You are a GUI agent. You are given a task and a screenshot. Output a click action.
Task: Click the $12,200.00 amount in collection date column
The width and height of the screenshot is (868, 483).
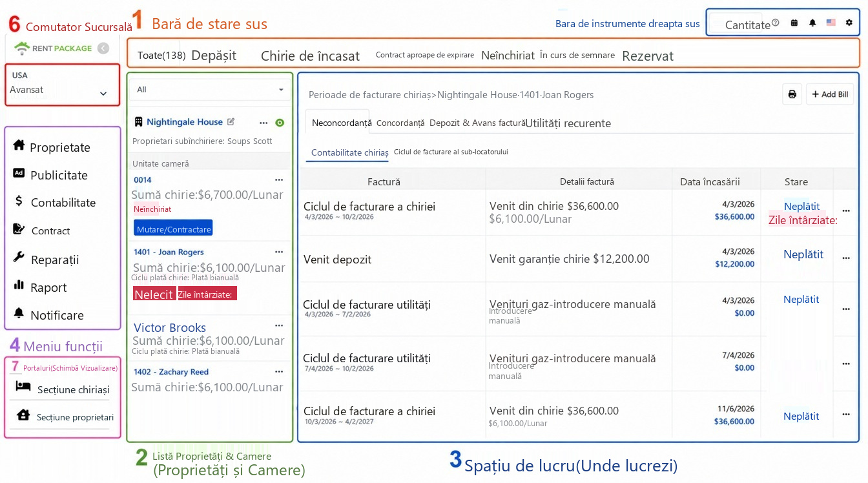pyautogui.click(x=734, y=263)
